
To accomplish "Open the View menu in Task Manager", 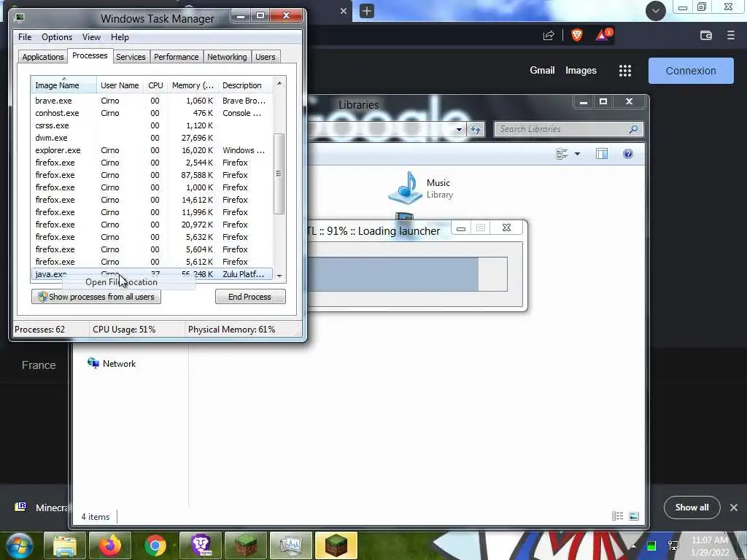I will (91, 37).
